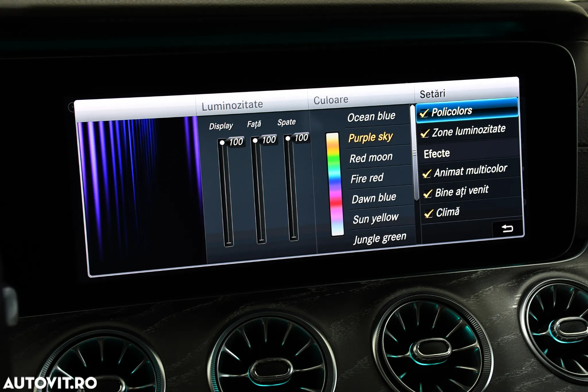Click the Display 100 value label

tap(236, 142)
